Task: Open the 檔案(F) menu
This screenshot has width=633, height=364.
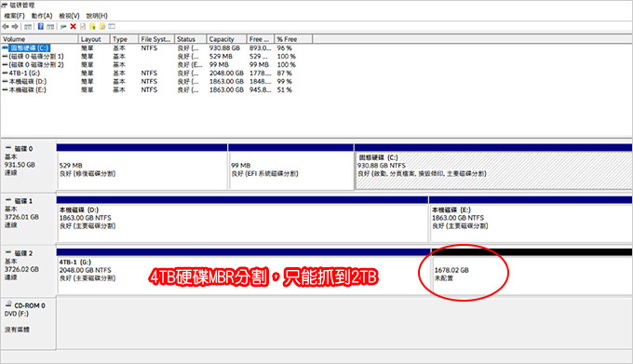Action: (x=15, y=16)
